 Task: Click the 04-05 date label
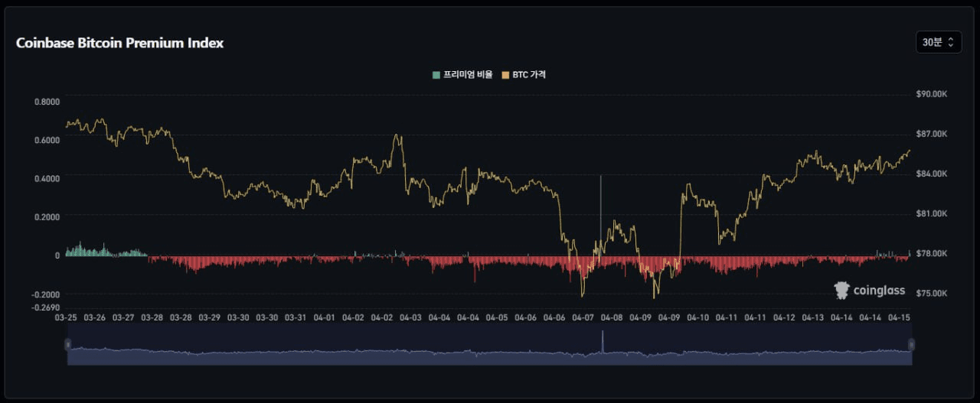[x=497, y=317]
